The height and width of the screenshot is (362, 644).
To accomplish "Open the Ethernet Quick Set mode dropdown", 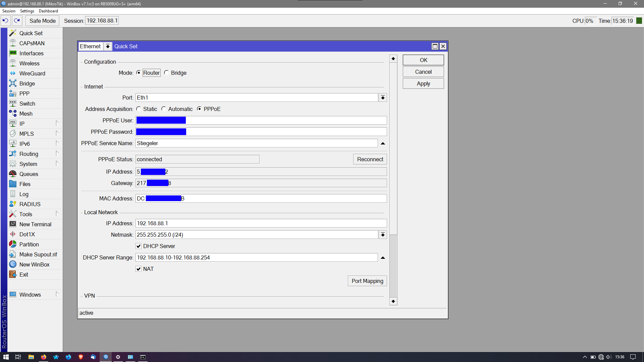I will [x=108, y=46].
